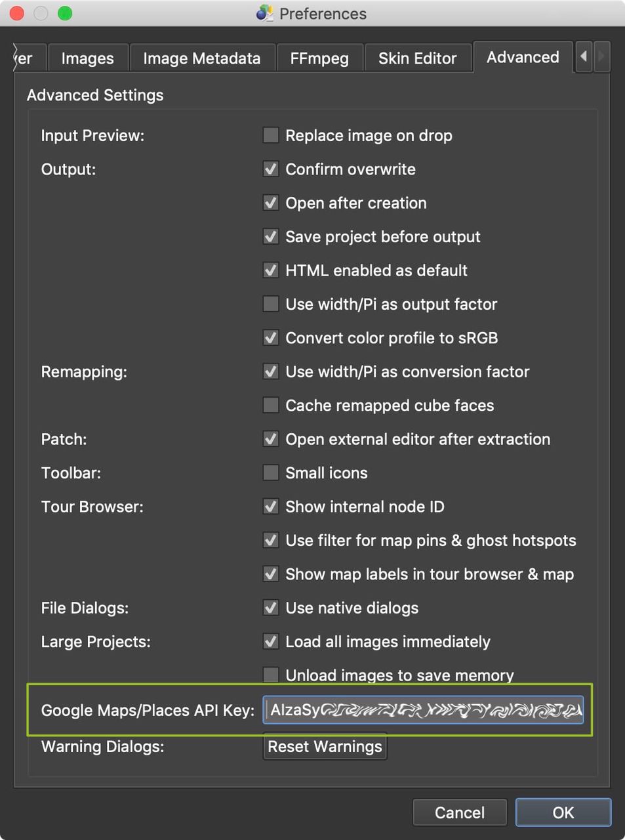Switch to the FFmpeg tab
The width and height of the screenshot is (625, 840).
[x=319, y=58]
